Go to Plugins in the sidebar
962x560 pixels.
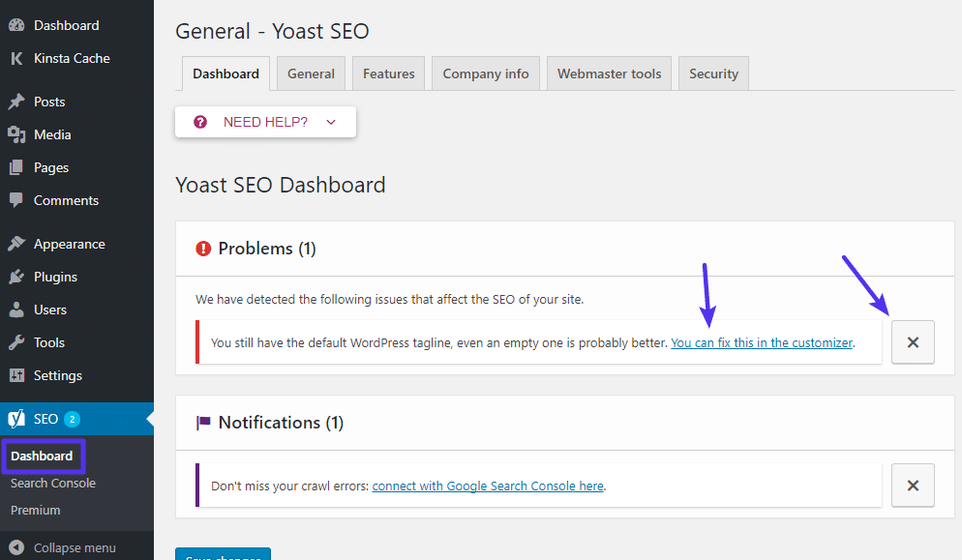click(76, 277)
